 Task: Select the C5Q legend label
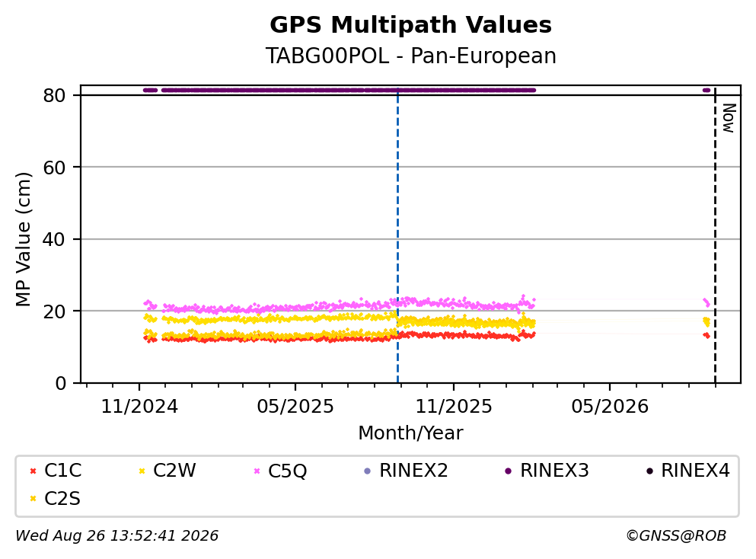pos(287,471)
